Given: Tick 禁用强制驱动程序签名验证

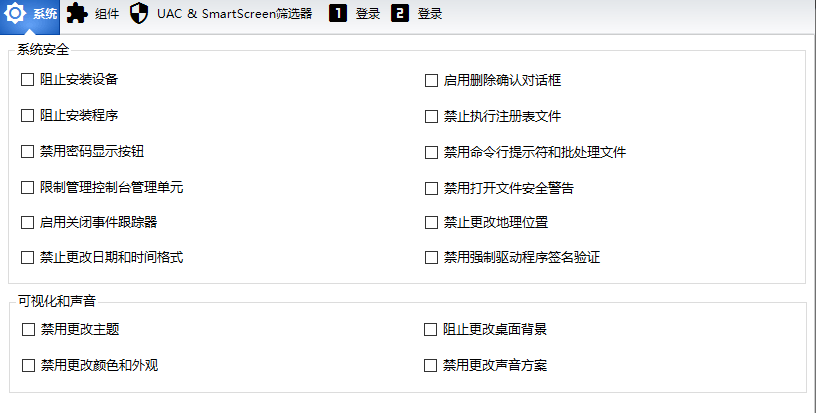Looking at the screenshot, I should pyautogui.click(x=432, y=257).
